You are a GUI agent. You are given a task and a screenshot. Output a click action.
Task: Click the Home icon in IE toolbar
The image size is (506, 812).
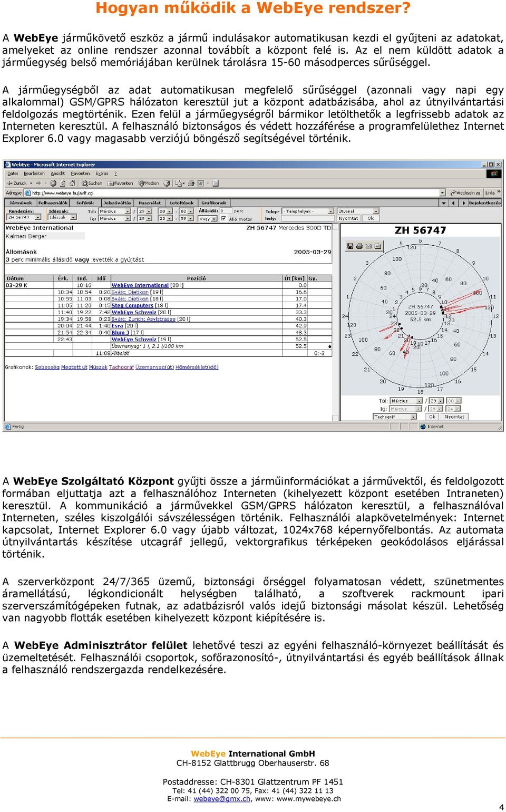(72, 183)
